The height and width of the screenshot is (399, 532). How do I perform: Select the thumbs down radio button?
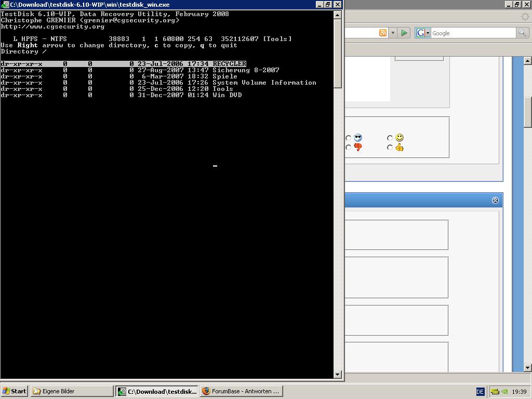pyautogui.click(x=348, y=147)
